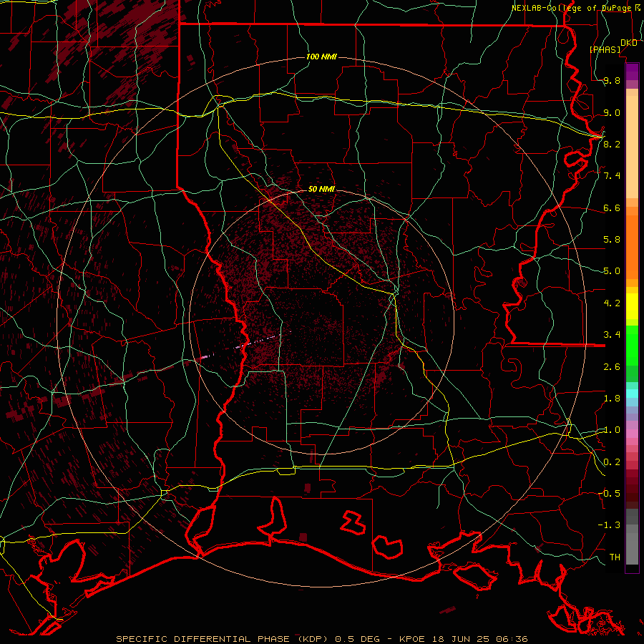Click the 50 NMI range ring label
Screen dimensions: 644x644
[x=321, y=189]
